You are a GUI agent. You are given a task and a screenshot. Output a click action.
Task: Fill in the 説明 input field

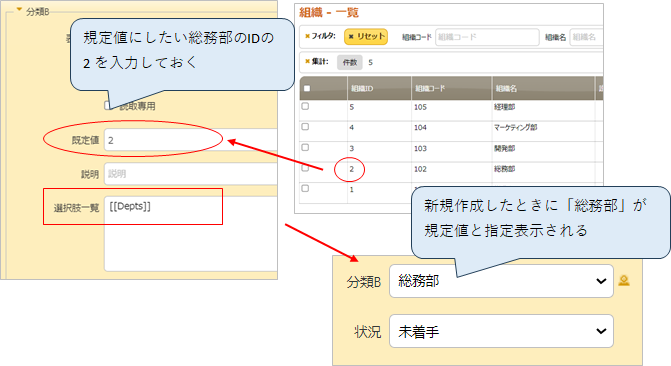click(x=190, y=174)
